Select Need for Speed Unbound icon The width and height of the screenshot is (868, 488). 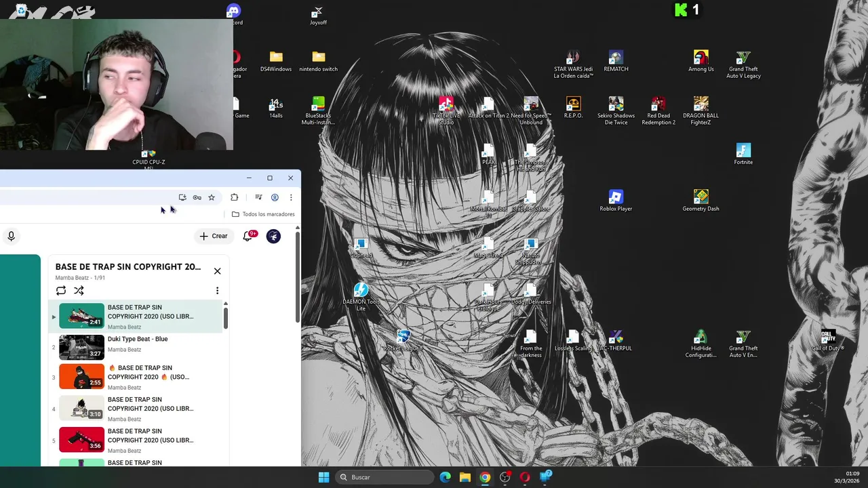click(531, 110)
